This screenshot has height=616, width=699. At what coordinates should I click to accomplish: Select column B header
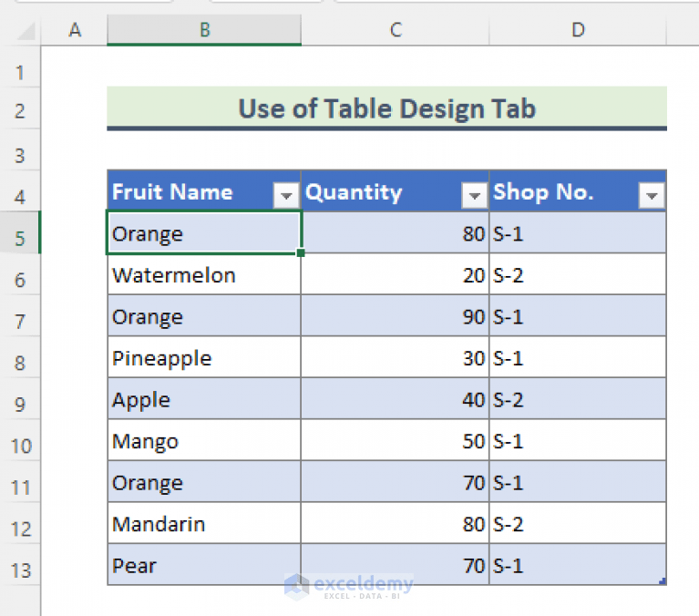(204, 30)
